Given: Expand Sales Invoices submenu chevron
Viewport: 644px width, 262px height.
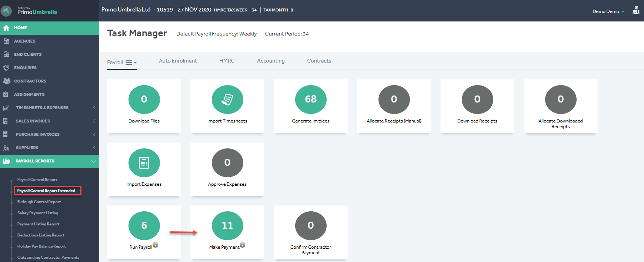Looking at the screenshot, I should [x=94, y=121].
